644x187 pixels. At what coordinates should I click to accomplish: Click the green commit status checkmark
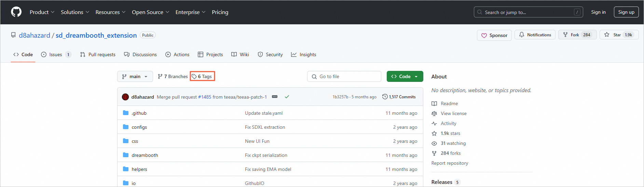point(287,97)
